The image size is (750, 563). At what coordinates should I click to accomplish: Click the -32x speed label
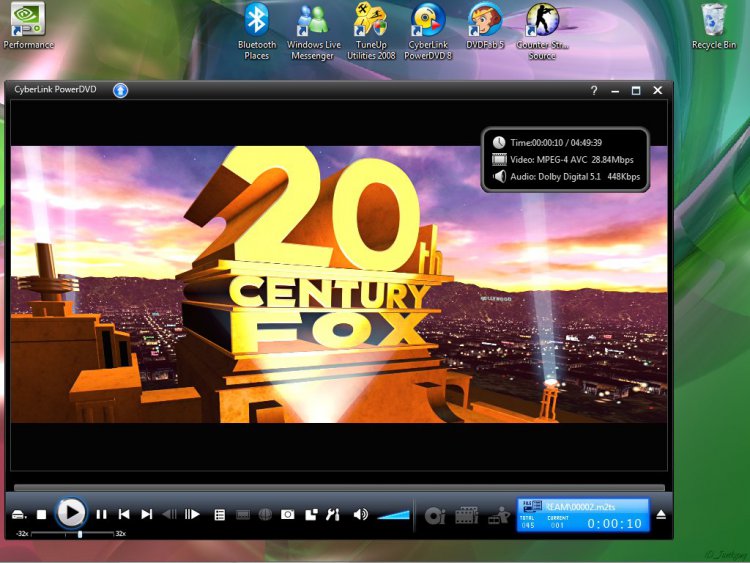point(22,534)
